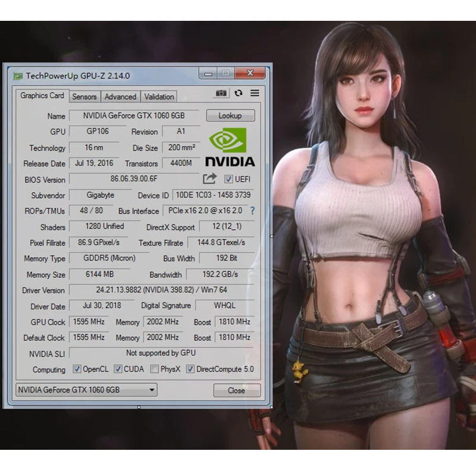
Task: Click the NVIDIA logo image
Action: tap(230, 147)
